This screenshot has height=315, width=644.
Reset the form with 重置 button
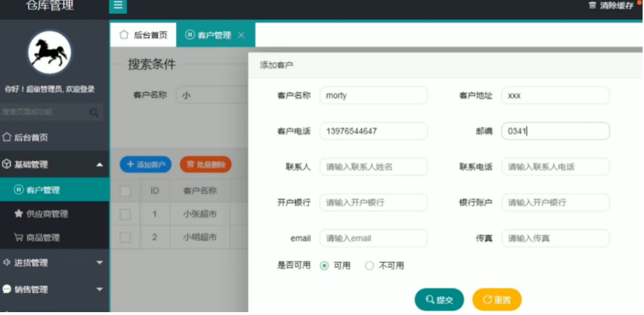point(497,299)
